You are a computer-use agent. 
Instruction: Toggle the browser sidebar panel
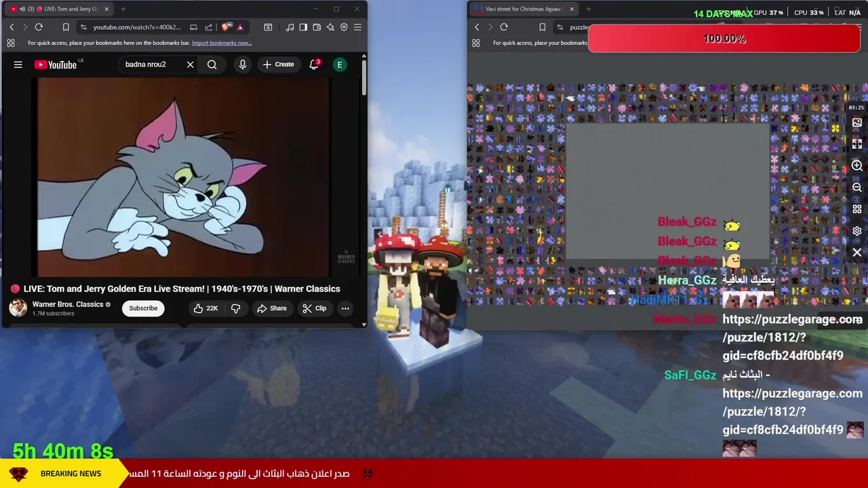(x=303, y=27)
